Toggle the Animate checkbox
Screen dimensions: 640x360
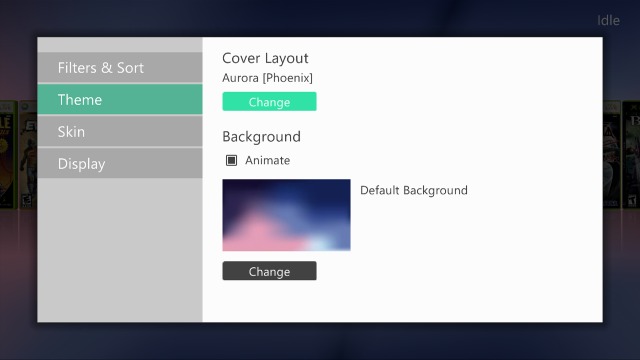click(x=231, y=160)
